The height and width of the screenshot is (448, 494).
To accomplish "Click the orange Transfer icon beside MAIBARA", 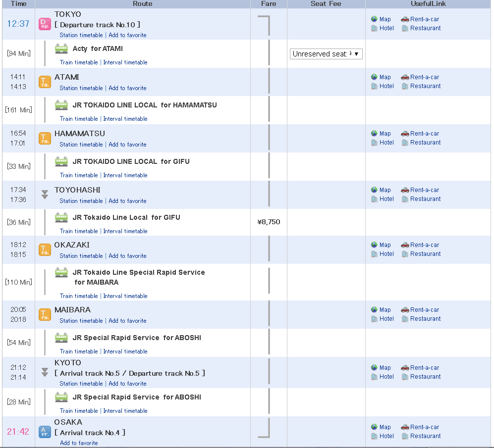I will 45,315.
